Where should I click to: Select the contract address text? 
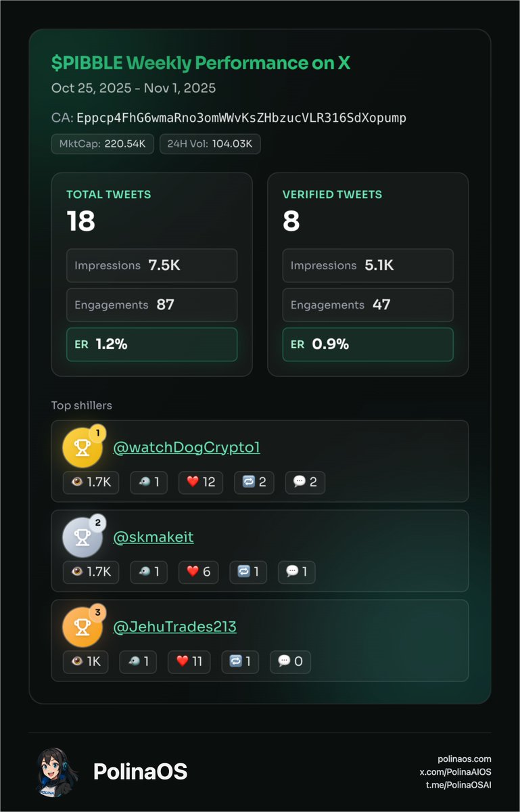241,118
